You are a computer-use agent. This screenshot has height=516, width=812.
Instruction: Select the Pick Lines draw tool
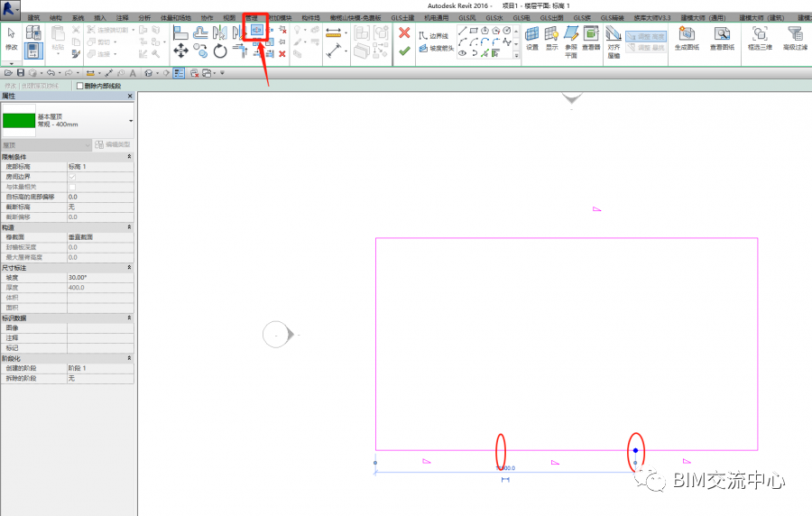(484, 53)
